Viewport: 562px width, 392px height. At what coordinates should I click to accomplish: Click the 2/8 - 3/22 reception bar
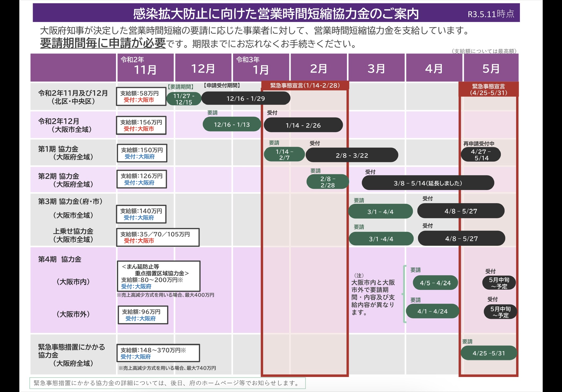351,155
